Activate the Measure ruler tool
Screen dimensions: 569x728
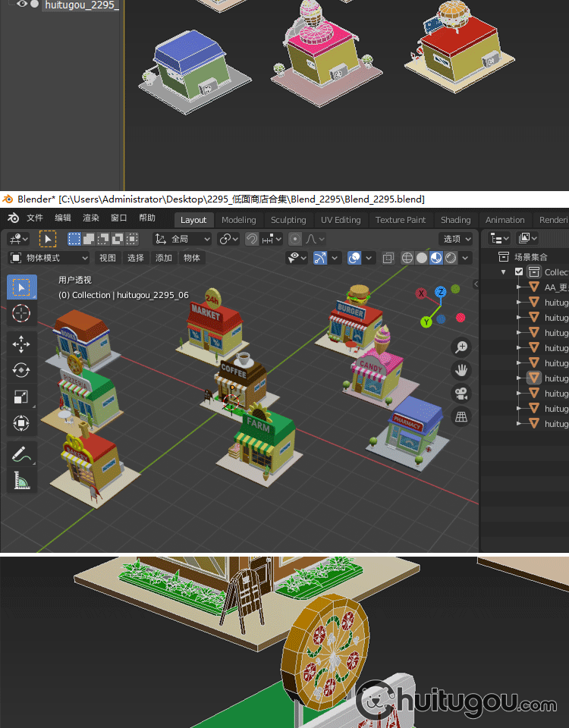tap(21, 481)
